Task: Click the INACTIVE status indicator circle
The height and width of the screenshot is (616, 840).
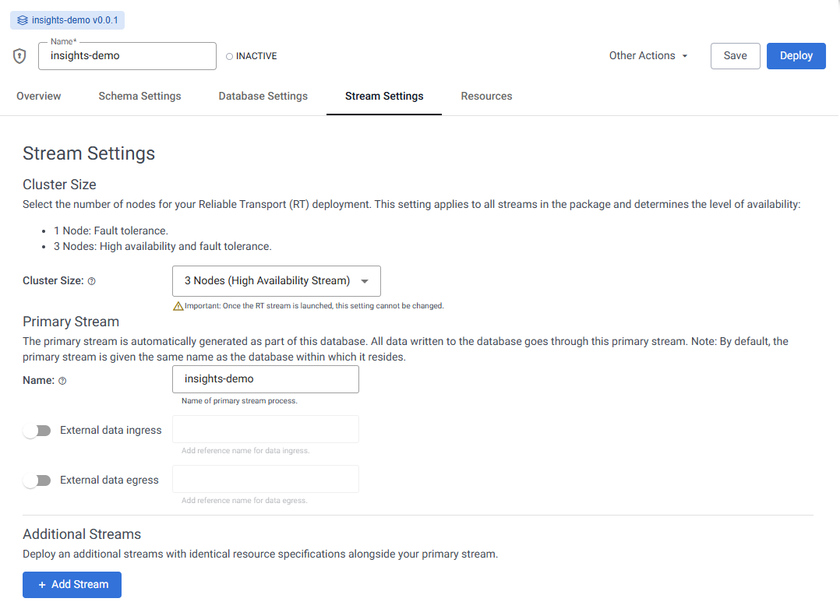Action: click(229, 56)
